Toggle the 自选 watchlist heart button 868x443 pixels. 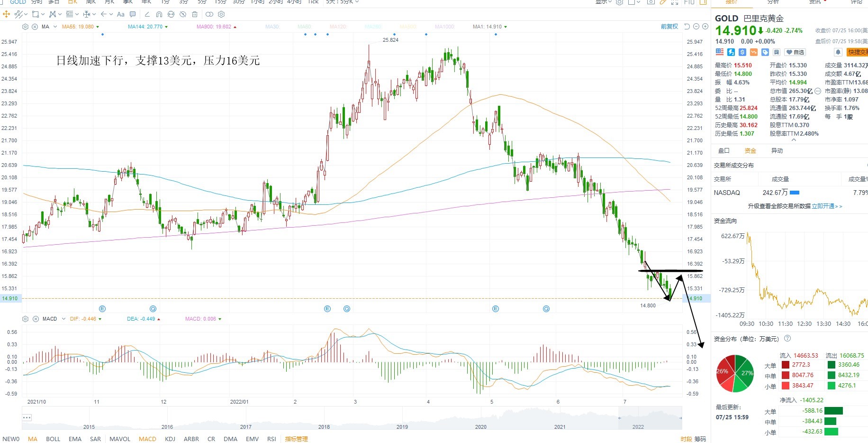click(795, 52)
